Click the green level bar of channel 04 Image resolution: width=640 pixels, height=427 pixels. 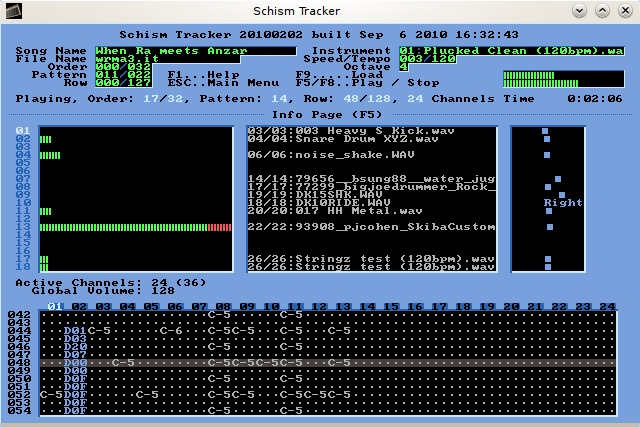(x=50, y=155)
